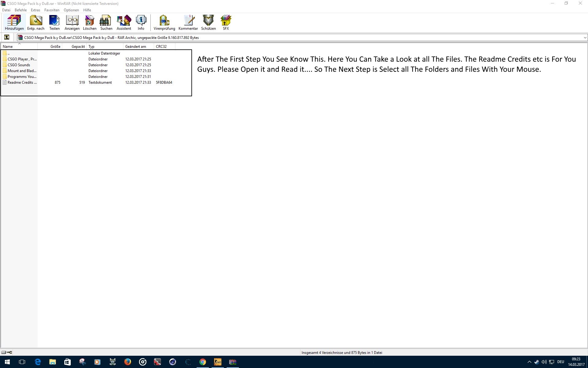Sort by Größe column header
This screenshot has width=588, height=368.
50,47
